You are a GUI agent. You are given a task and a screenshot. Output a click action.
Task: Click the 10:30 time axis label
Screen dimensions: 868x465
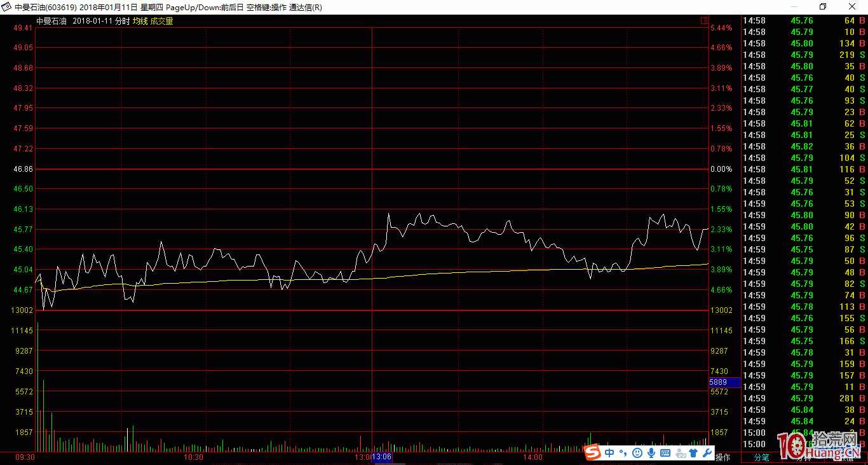pyautogui.click(x=193, y=457)
